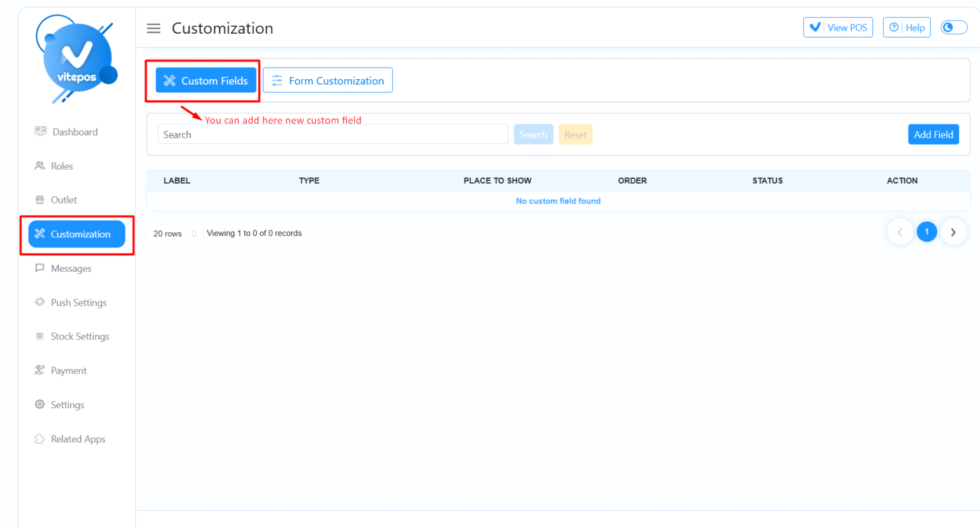The height and width of the screenshot is (528, 980).
Task: Focus the Search input field
Action: 333,135
